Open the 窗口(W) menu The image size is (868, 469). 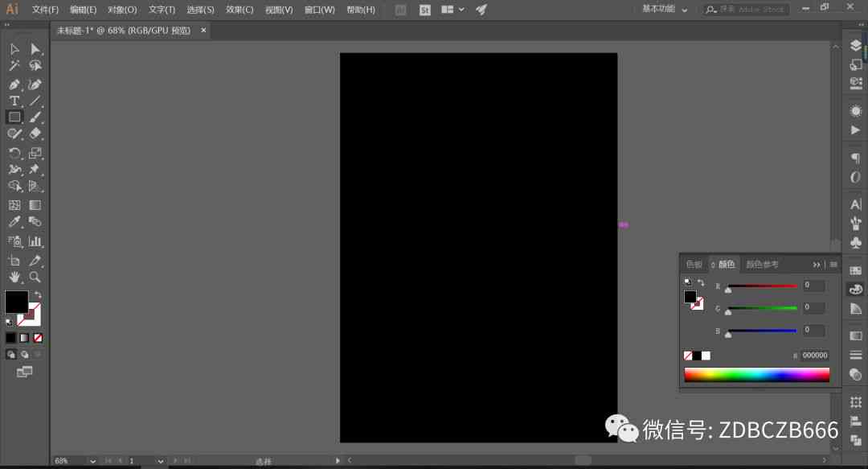pyautogui.click(x=319, y=10)
